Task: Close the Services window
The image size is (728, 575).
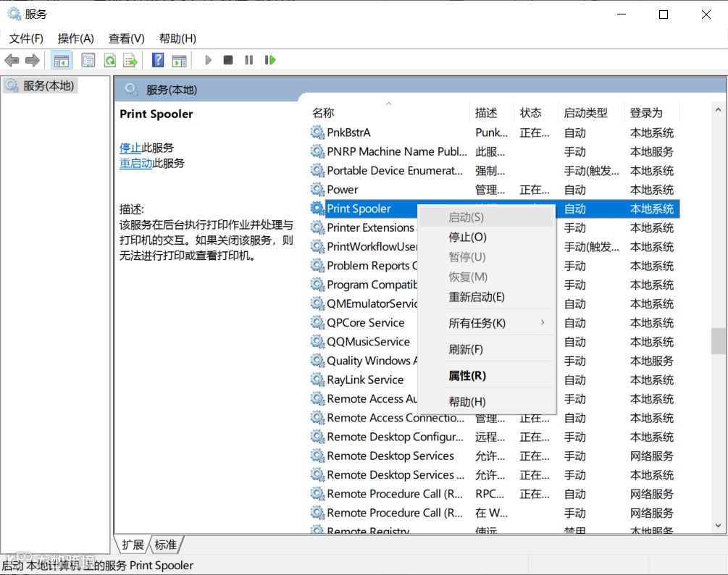Action: pos(706,14)
